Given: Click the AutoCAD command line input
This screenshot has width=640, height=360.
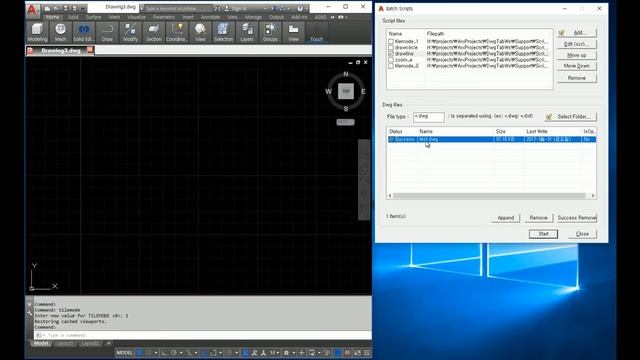Looking at the screenshot, I should coord(203,335).
